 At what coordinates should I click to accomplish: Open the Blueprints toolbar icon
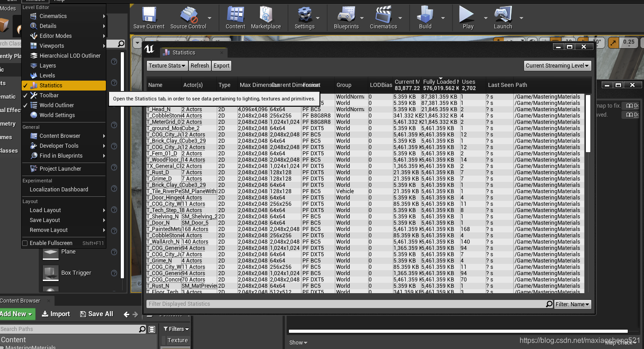346,18
